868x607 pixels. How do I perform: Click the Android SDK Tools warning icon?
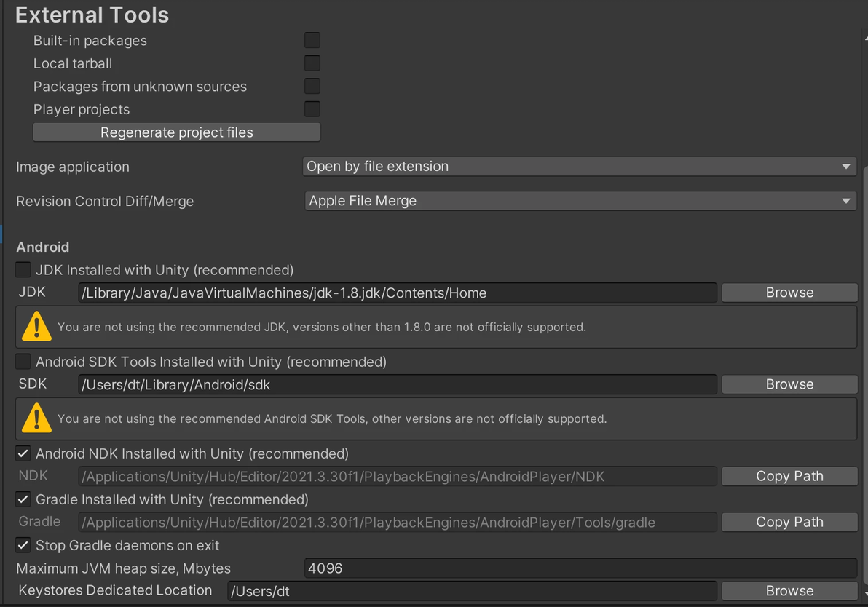tap(36, 418)
